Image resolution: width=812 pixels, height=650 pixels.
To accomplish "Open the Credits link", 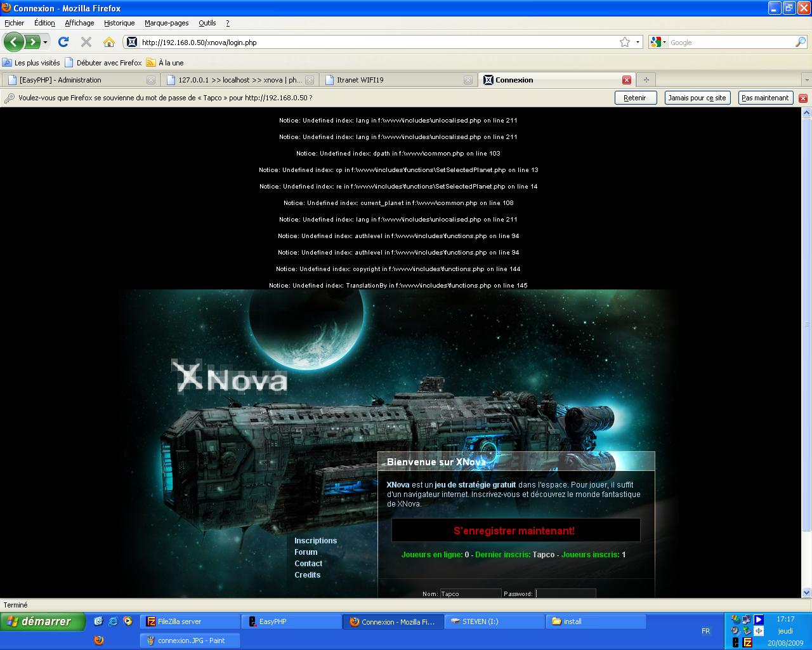I will point(307,575).
